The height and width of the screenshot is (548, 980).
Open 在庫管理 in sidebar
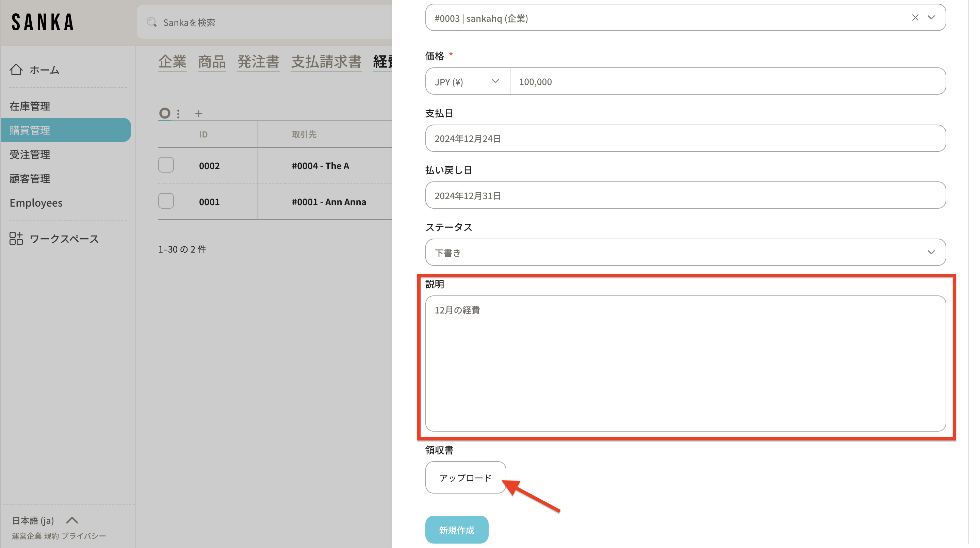coord(30,106)
